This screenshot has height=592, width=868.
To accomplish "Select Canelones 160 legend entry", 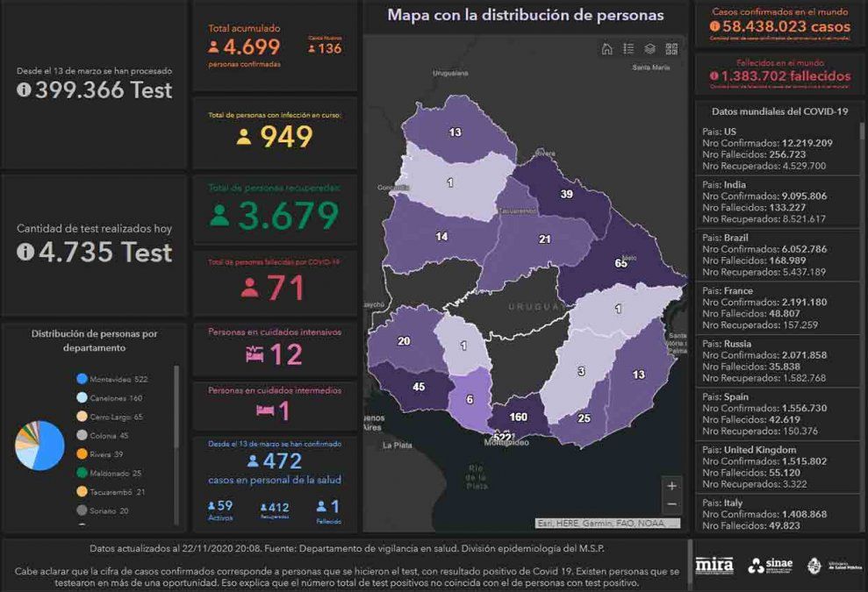I will [109, 398].
